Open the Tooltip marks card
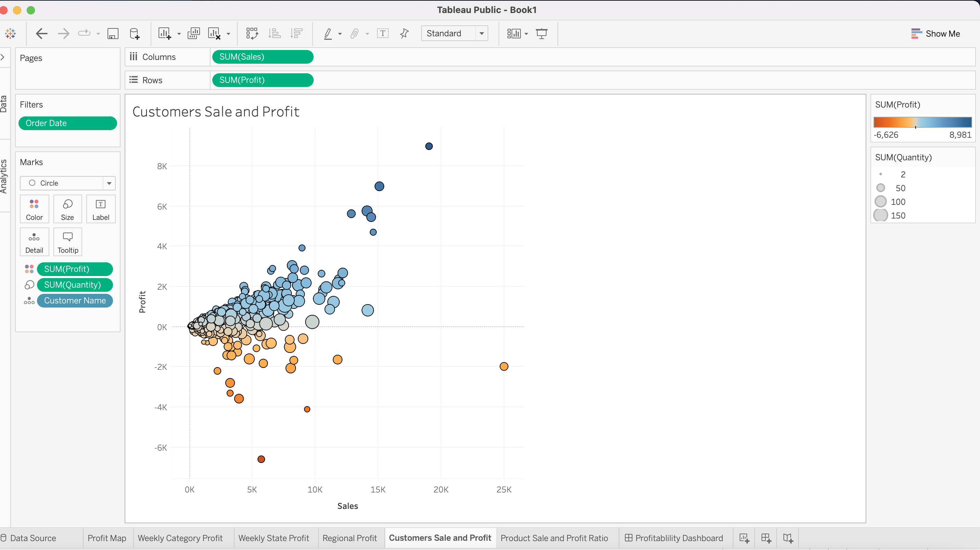 tap(68, 241)
